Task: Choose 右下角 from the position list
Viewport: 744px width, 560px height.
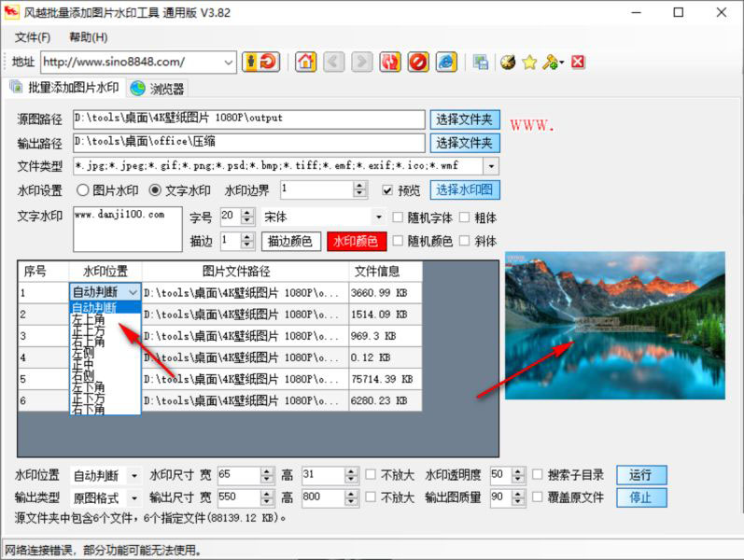Action: pos(89,409)
